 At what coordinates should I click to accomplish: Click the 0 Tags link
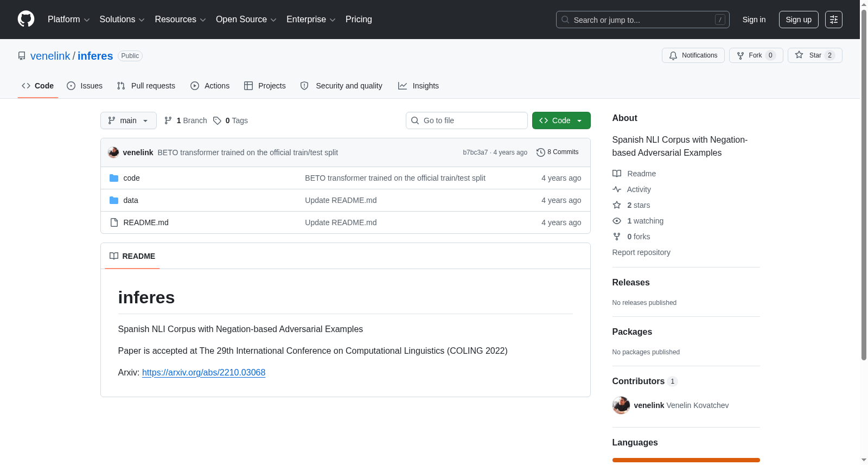pos(231,120)
